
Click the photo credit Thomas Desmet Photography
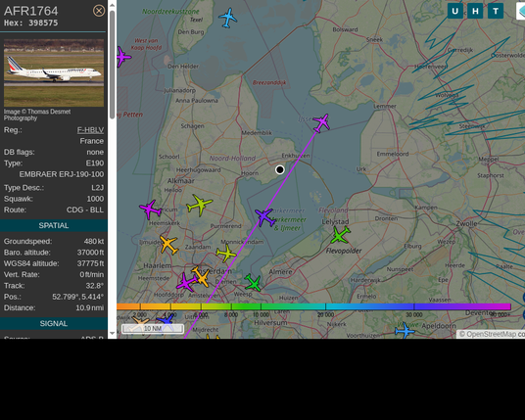(37, 115)
